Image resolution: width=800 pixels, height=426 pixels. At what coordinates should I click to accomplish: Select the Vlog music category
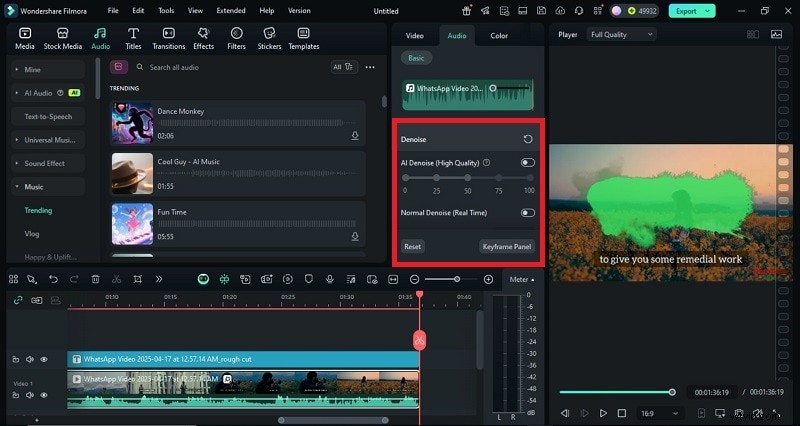coord(32,234)
